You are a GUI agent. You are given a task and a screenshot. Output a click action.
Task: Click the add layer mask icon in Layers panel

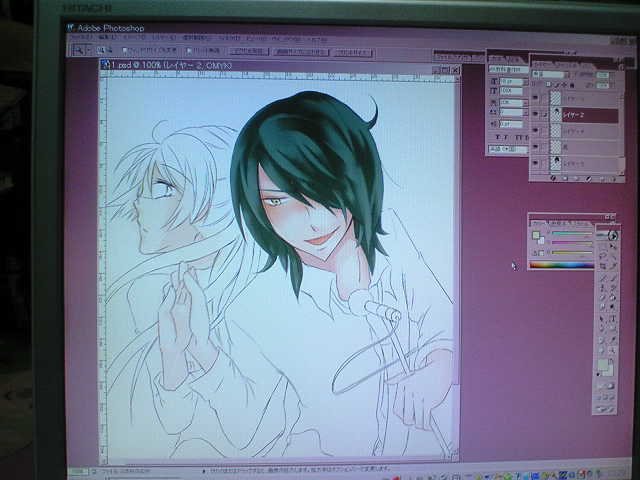pos(564,178)
